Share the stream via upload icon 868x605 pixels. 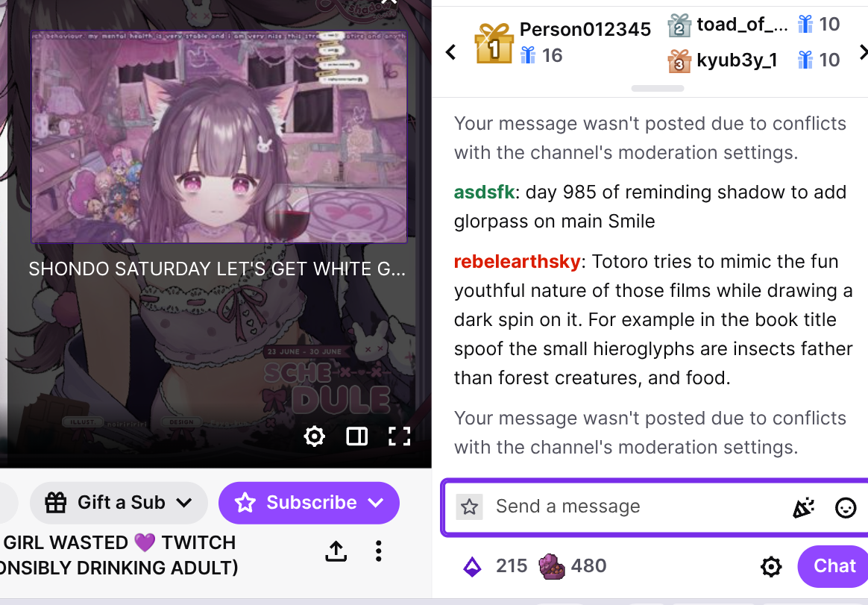336,551
